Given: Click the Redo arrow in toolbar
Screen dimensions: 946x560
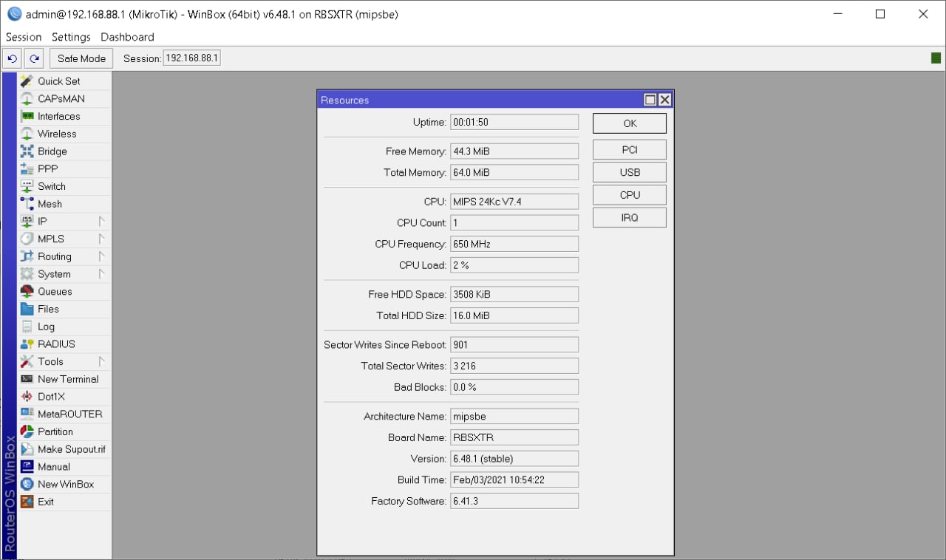Looking at the screenshot, I should (x=34, y=58).
